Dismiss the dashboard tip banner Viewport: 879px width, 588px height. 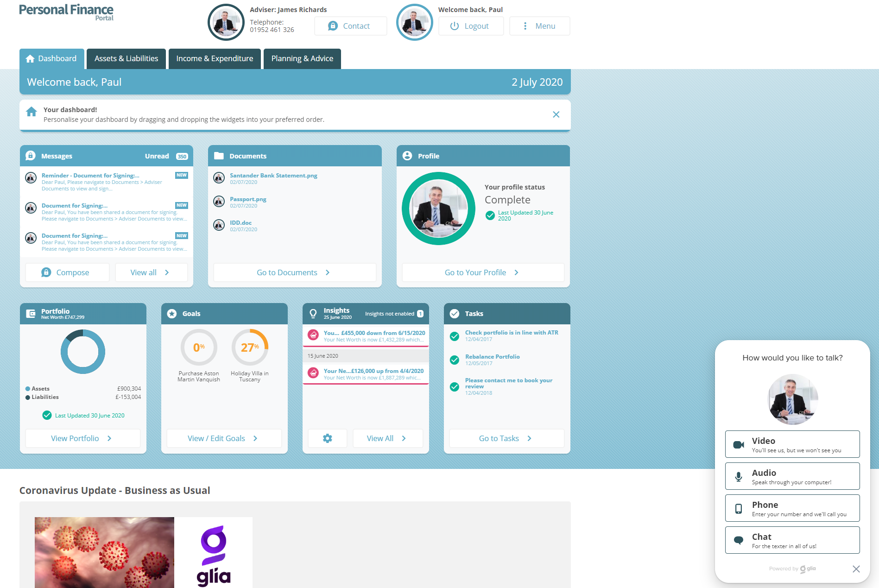click(556, 114)
